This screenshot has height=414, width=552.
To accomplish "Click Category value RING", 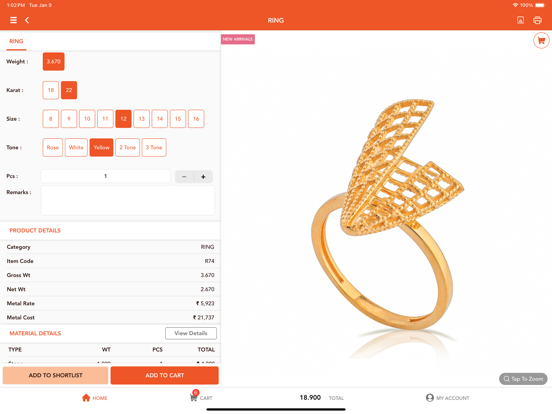I will point(207,247).
